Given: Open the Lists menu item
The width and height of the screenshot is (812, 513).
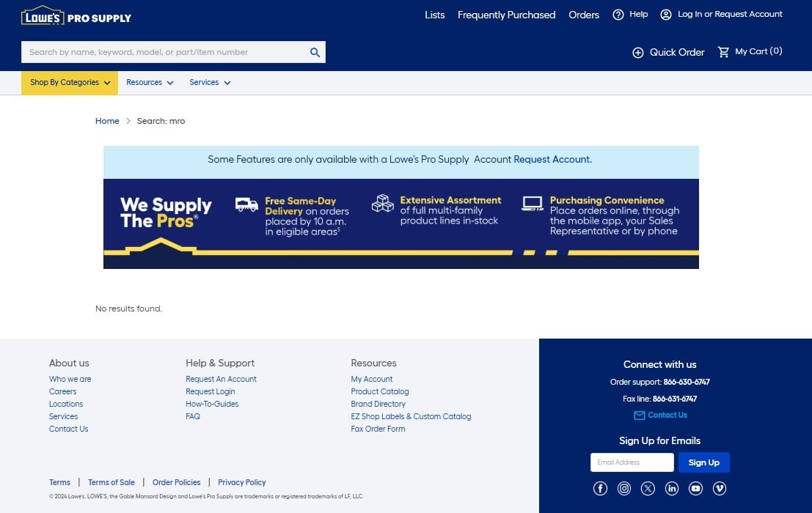Looking at the screenshot, I should 434,15.
